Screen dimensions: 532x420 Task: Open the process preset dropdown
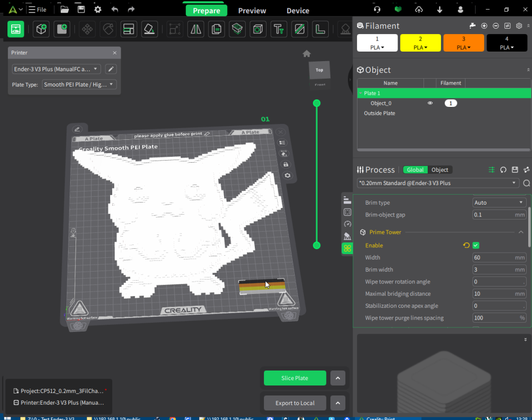pyautogui.click(x=438, y=183)
